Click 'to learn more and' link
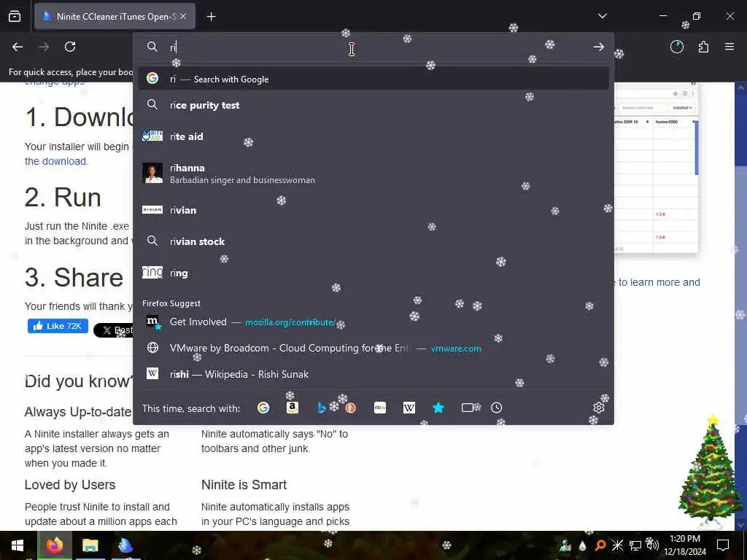 point(659,282)
